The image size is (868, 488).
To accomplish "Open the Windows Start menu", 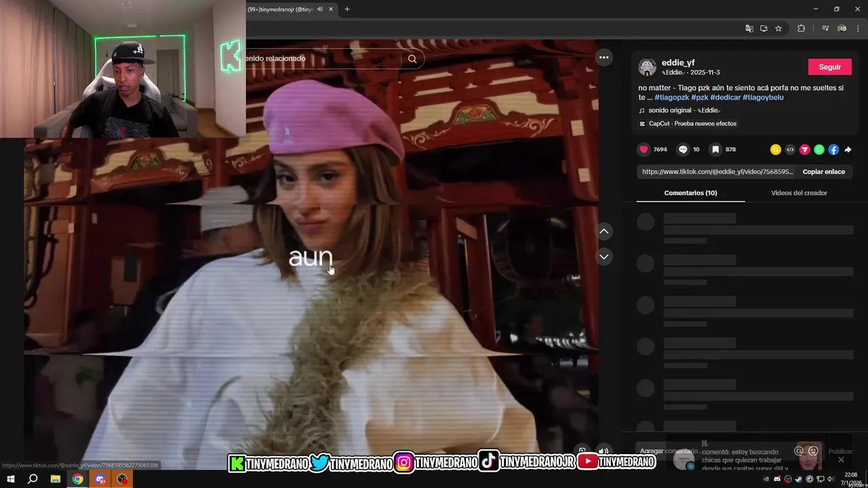I will 11,479.
